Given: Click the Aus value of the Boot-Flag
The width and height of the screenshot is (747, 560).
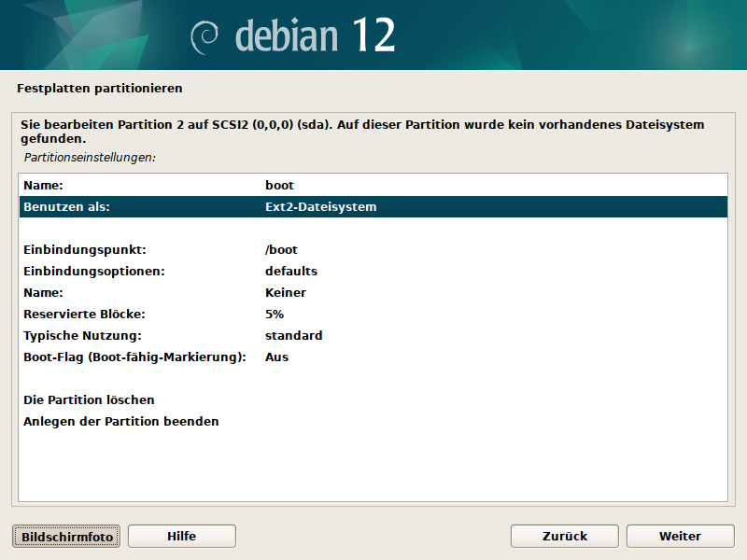Looking at the screenshot, I should pos(276,357).
